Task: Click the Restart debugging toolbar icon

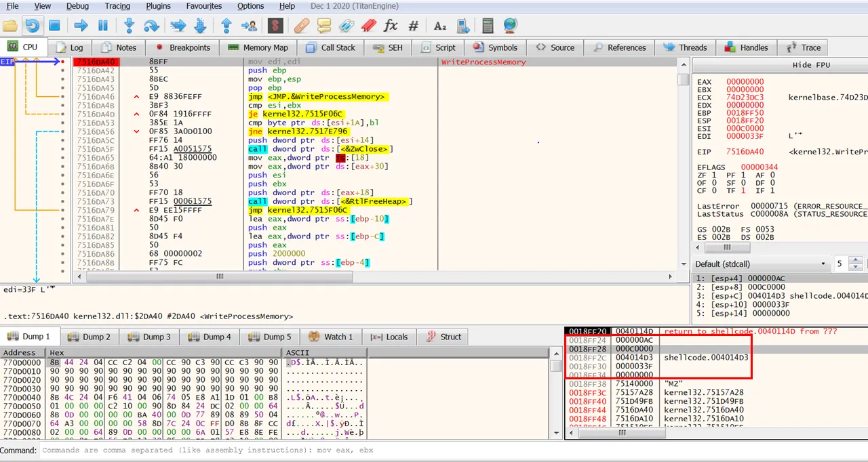Action: (x=32, y=26)
